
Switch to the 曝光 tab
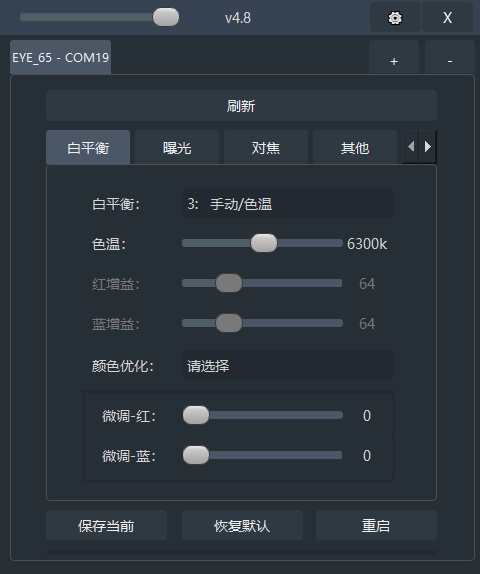[177, 148]
